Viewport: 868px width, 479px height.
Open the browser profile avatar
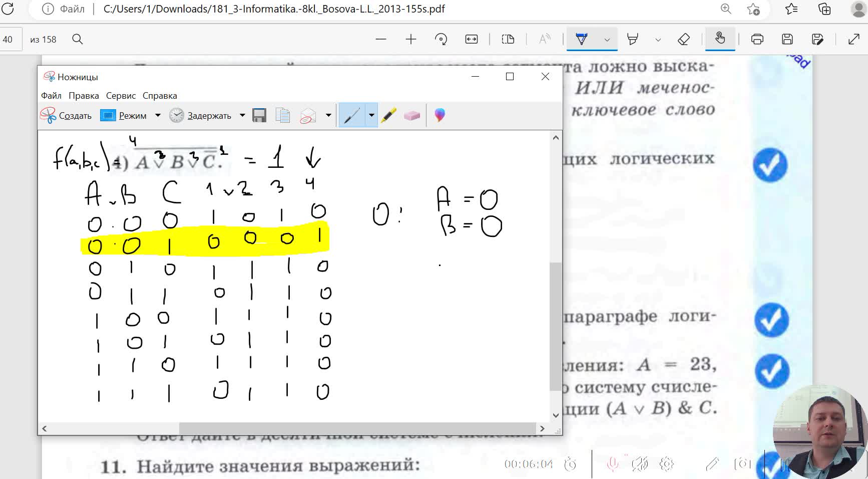[x=859, y=9]
